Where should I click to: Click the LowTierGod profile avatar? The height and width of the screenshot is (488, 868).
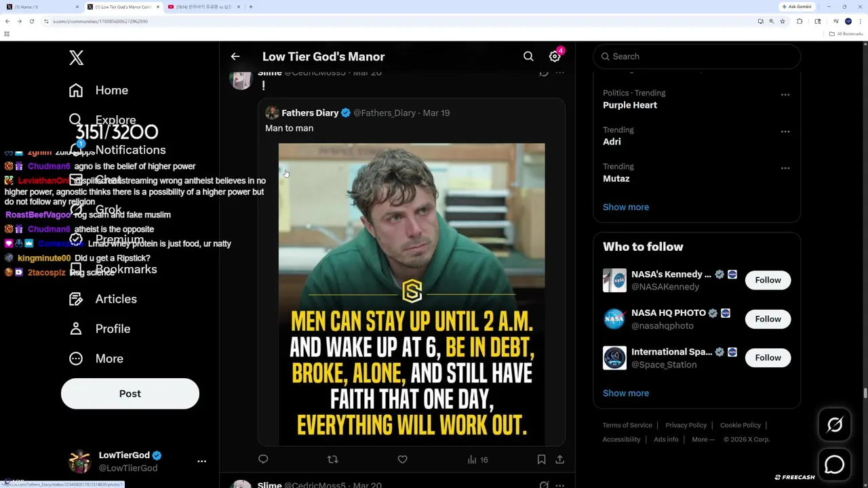coord(79,461)
